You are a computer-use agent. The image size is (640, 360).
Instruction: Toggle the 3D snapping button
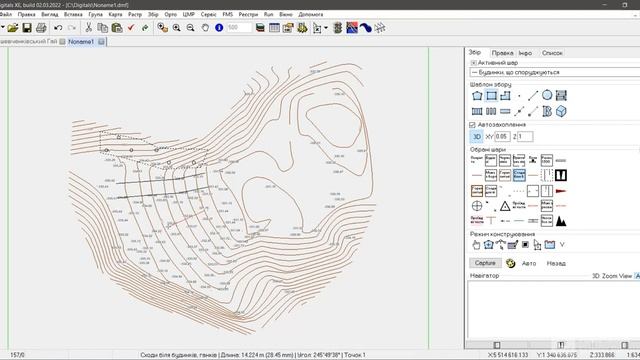[477, 137]
